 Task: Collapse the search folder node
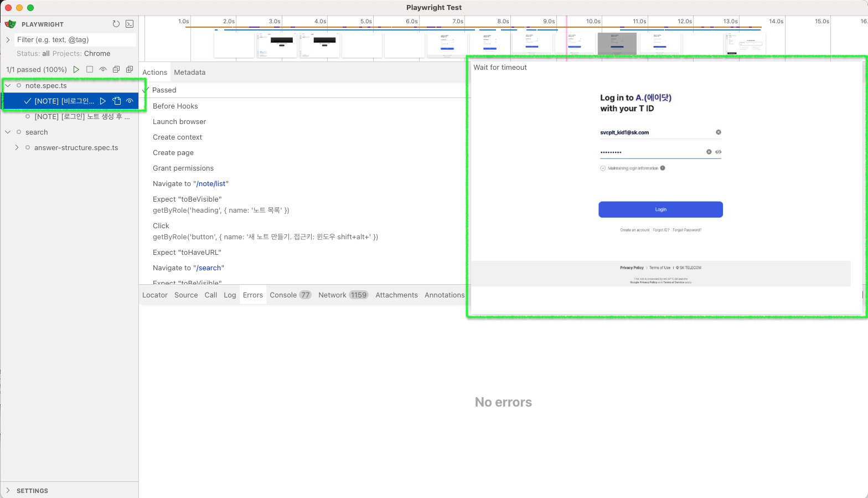8,132
